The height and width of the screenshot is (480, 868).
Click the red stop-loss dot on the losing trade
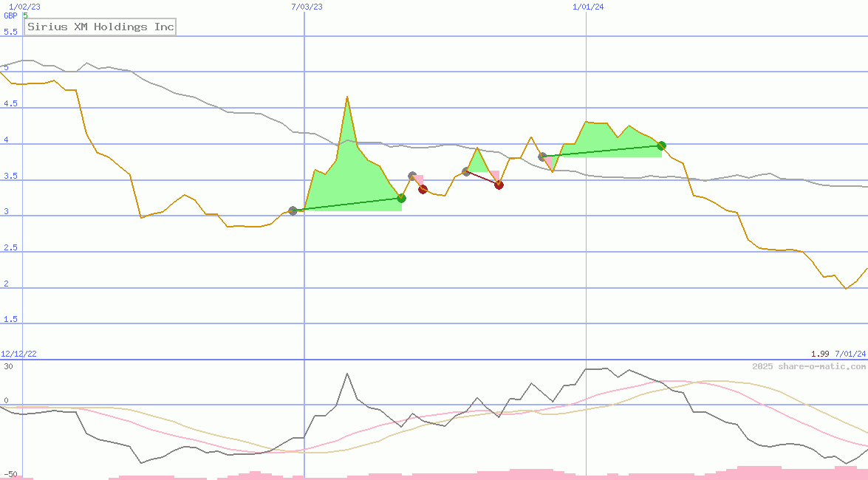pyautogui.click(x=499, y=185)
